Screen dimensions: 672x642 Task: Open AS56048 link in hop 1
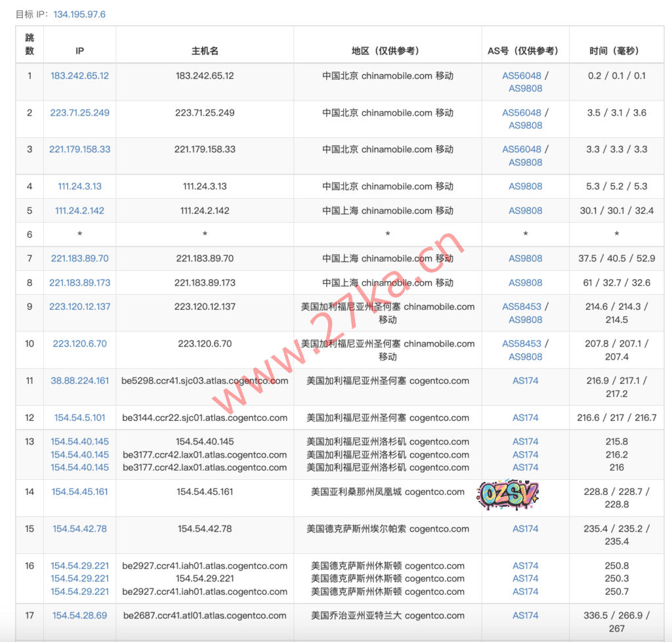(x=522, y=75)
